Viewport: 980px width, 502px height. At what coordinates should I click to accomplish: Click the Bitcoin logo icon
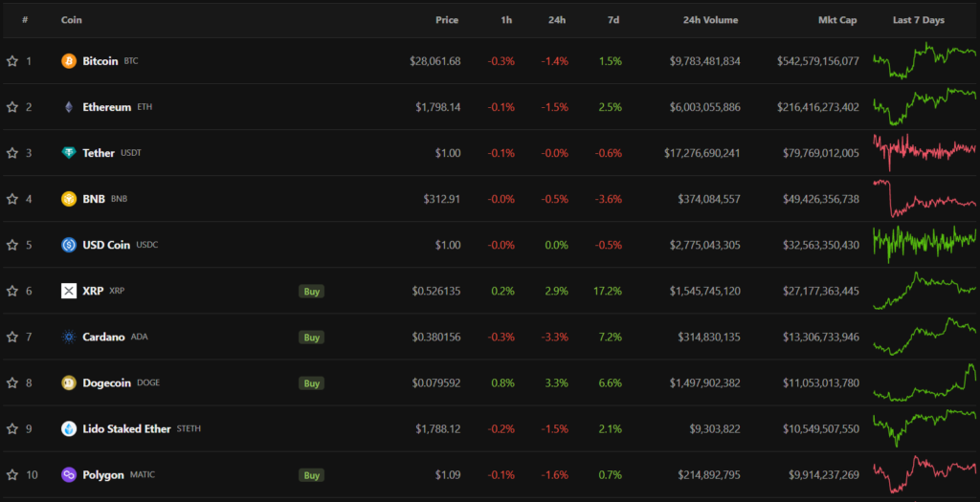click(x=69, y=61)
